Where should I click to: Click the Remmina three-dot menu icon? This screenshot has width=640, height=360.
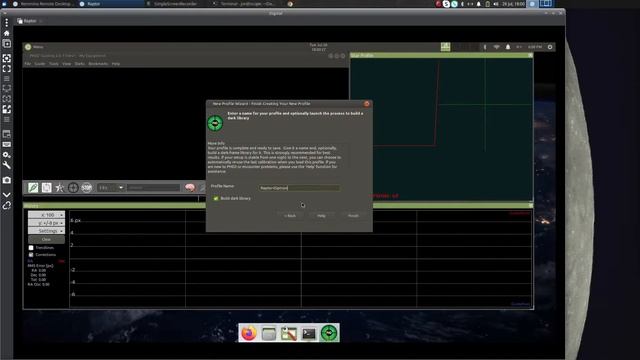7,22
